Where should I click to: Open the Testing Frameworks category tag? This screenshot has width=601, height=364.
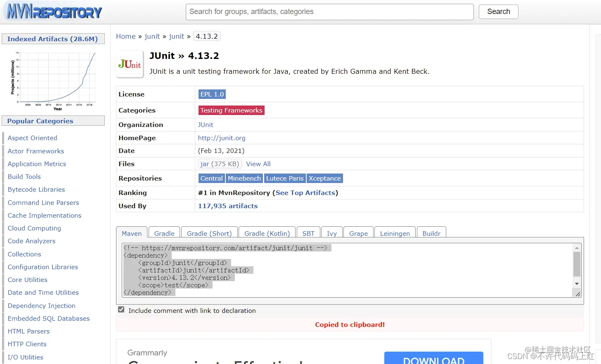pyautogui.click(x=232, y=110)
